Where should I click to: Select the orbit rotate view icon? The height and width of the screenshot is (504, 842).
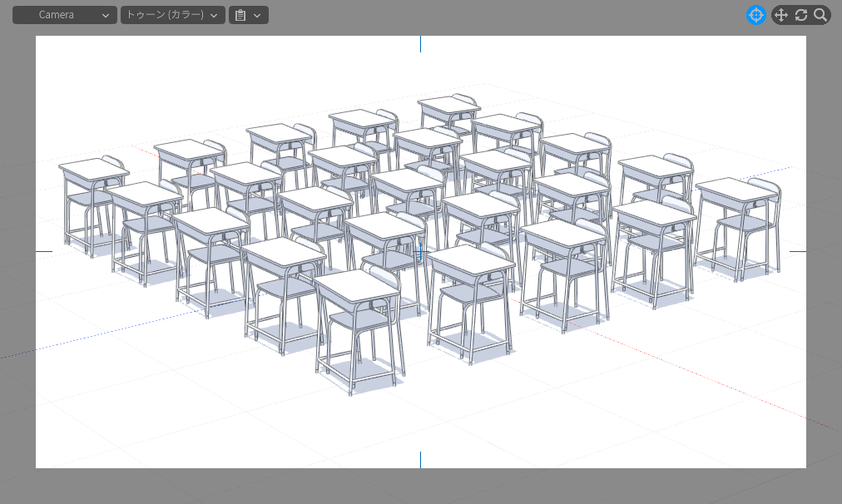(x=801, y=15)
